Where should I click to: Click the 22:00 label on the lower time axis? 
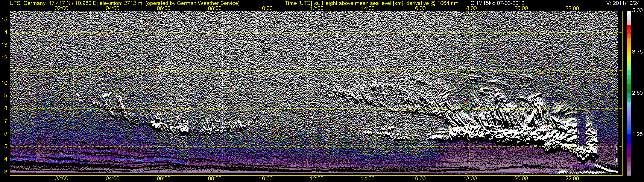coord(572,179)
